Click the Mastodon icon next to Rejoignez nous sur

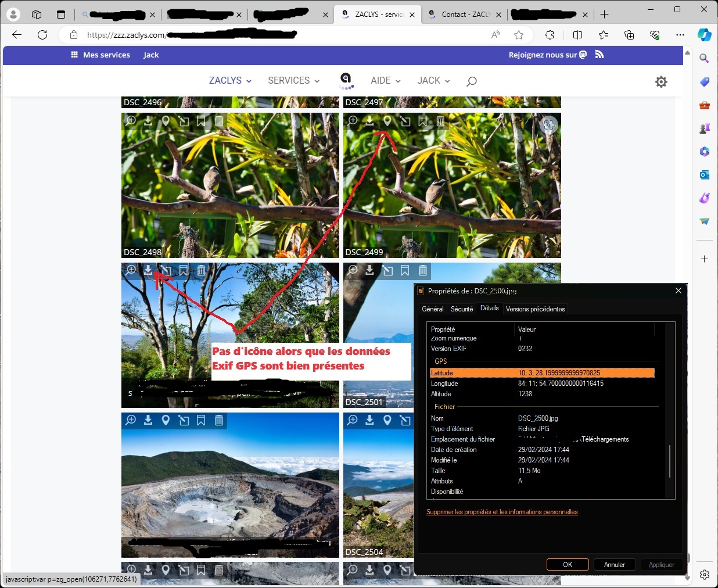click(x=583, y=55)
